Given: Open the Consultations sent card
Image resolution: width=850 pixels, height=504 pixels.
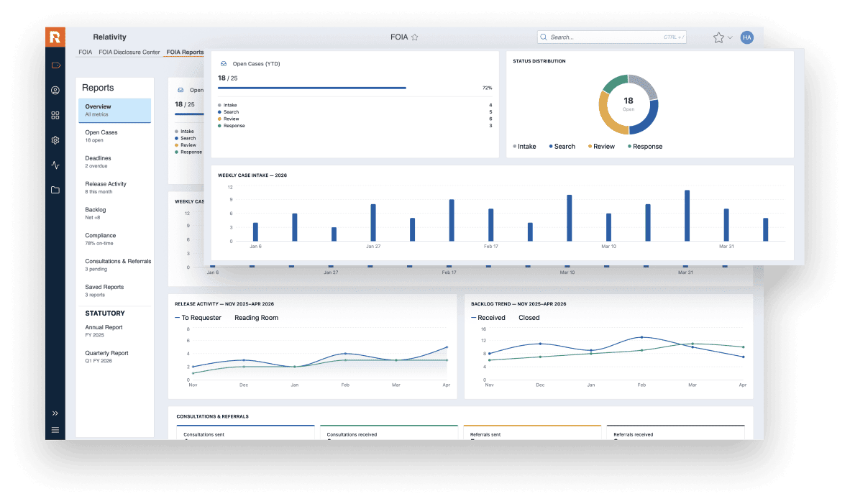Looking at the screenshot, I should tap(245, 433).
